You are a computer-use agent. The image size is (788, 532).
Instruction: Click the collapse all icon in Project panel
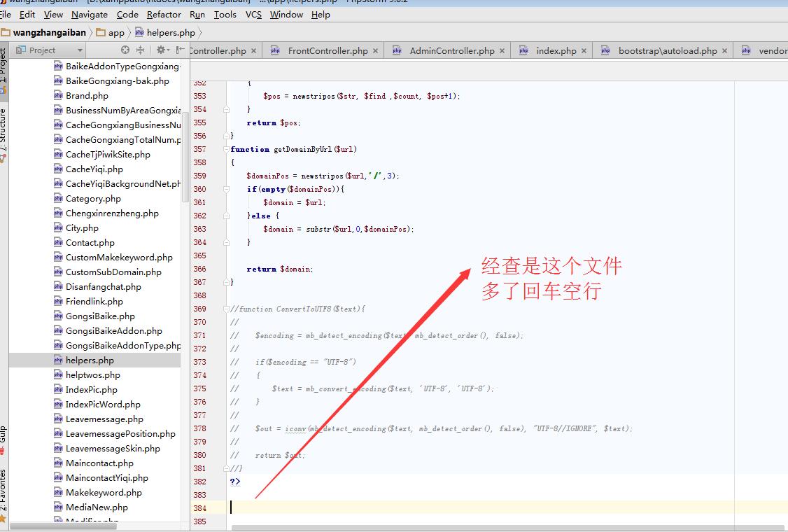tap(140, 50)
